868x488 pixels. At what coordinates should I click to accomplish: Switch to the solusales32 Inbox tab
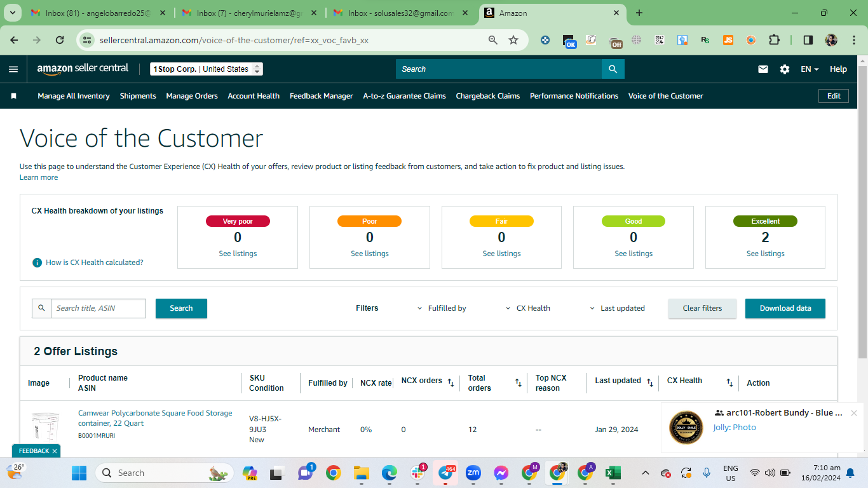click(x=400, y=13)
